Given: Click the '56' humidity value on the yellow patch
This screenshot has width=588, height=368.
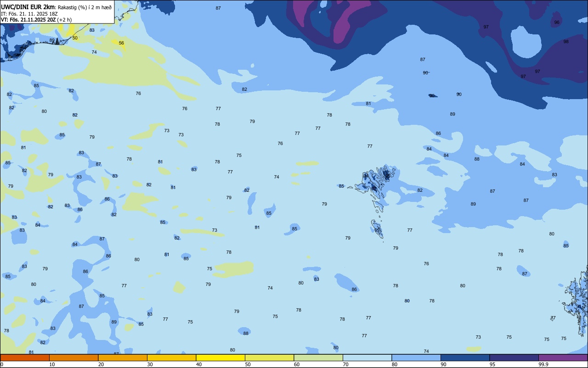Looking at the screenshot, I should click(121, 43).
